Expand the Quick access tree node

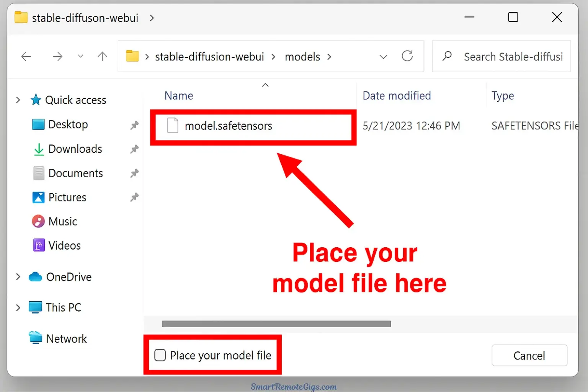click(18, 100)
